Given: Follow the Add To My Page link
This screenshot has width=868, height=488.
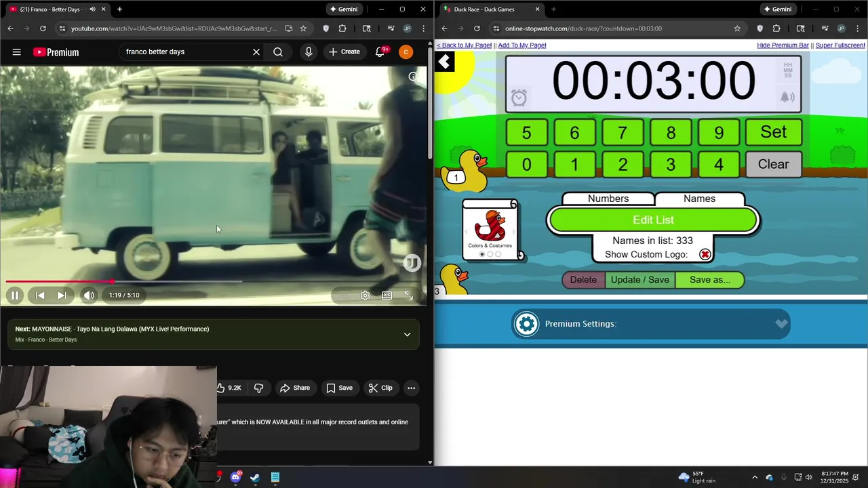Looking at the screenshot, I should pyautogui.click(x=522, y=45).
